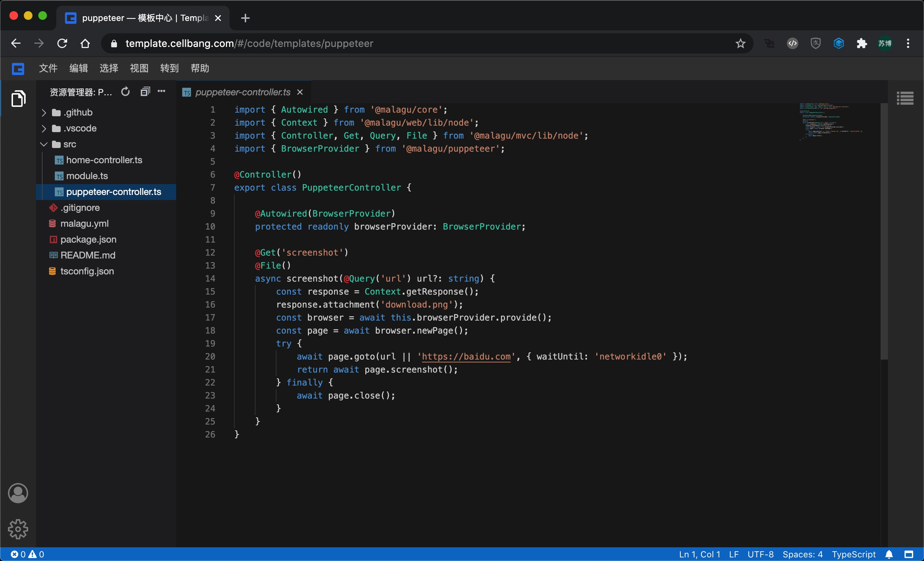Screen dimensions: 924x561
Task: Expand the .vscode folder
Action: [x=106, y=128]
